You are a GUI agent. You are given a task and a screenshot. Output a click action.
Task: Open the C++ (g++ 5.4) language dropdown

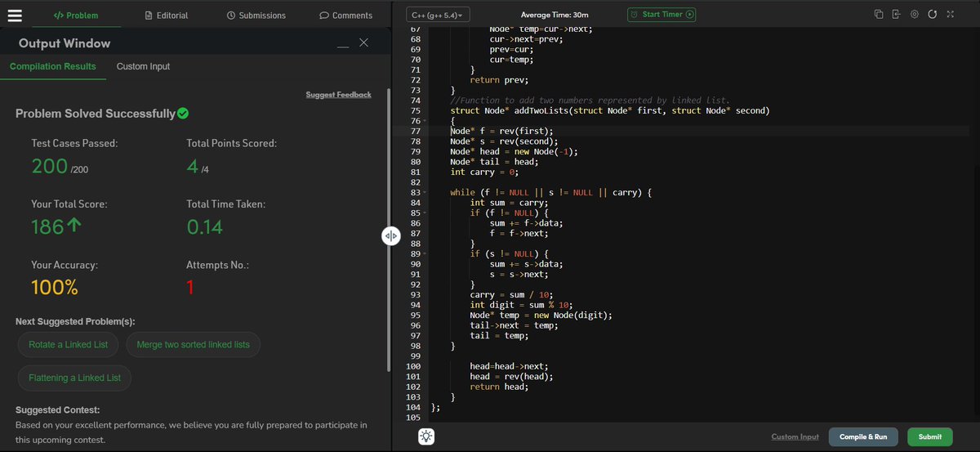(438, 15)
